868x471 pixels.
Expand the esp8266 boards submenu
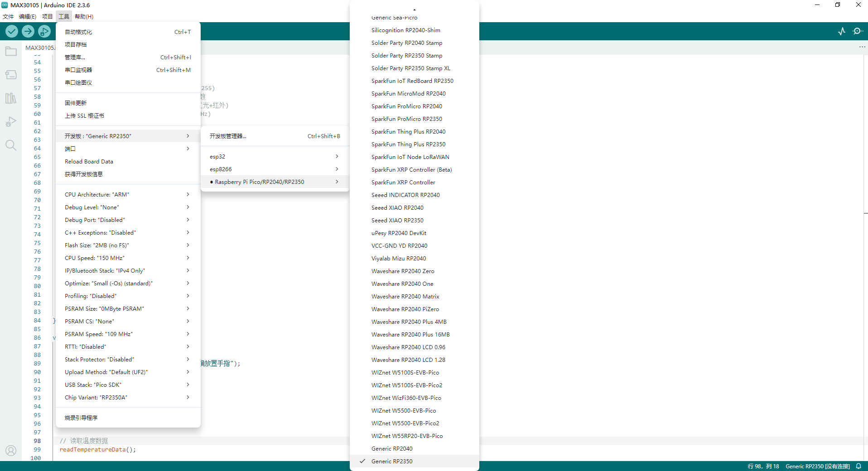(x=275, y=169)
